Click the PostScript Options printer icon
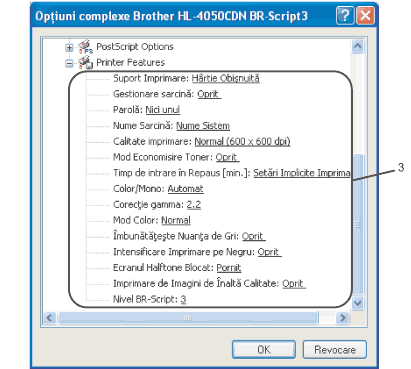411x369 pixels. pyautogui.click(x=85, y=47)
